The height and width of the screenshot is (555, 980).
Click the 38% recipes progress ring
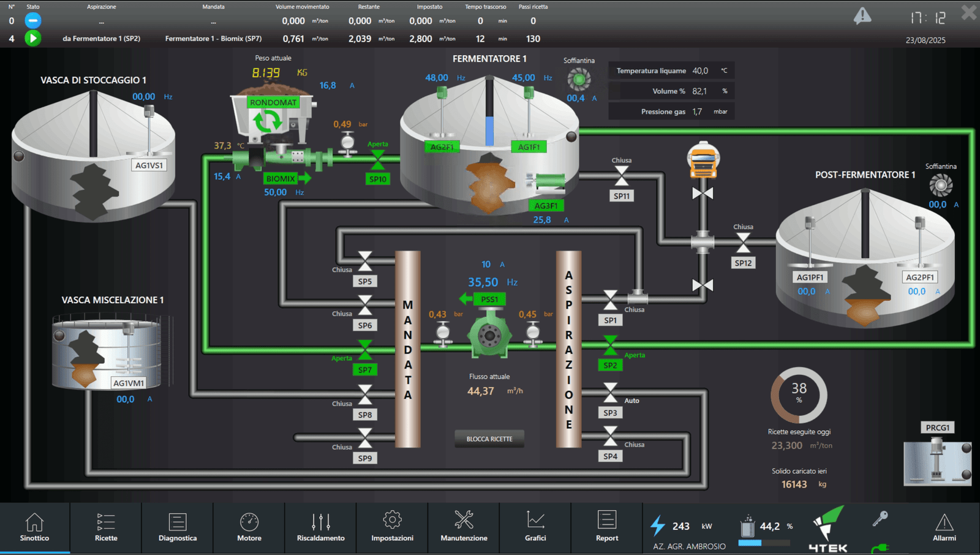pos(799,395)
